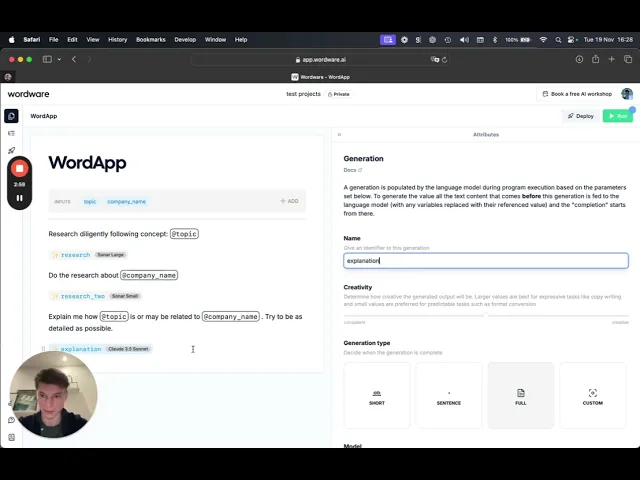640x480 pixels.
Task: Choose CUSTOM generation type
Action: pos(593,396)
